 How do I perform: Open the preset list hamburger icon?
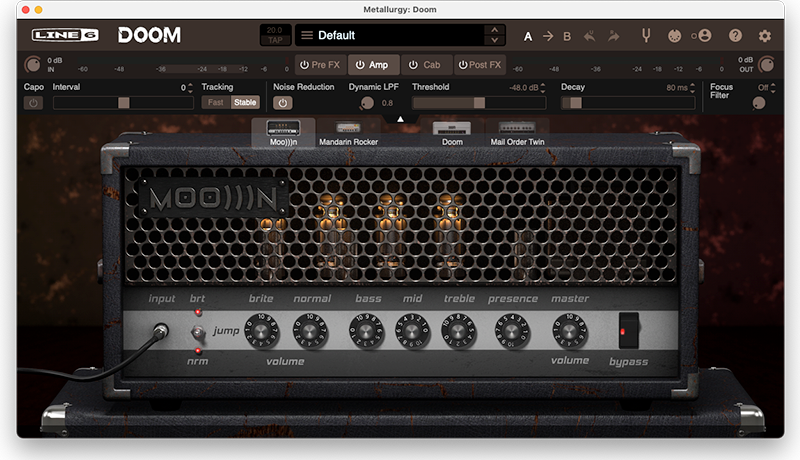(307, 35)
